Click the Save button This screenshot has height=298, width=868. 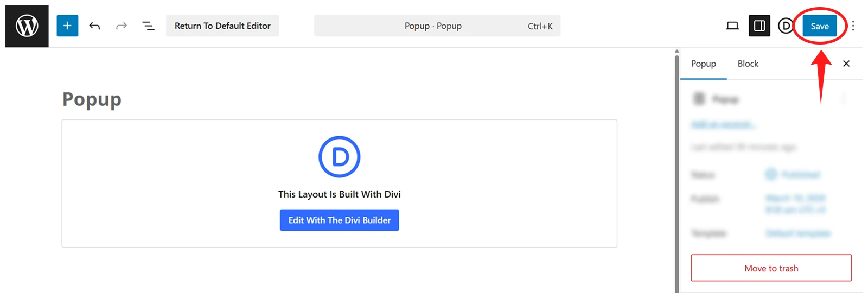pos(819,26)
